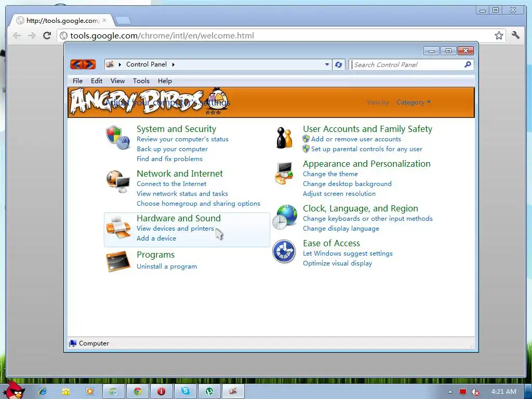Screen dimensions: 532x399
Task: Click Back up your computer
Action: pyautogui.click(x=172, y=149)
